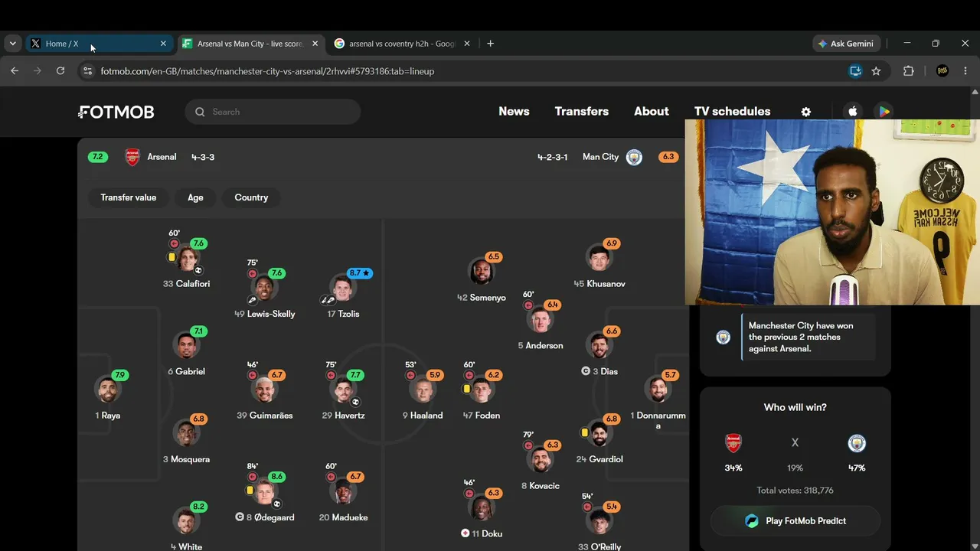Open Kovacic's player photo
Screen dimensions: 980x551
point(540,460)
